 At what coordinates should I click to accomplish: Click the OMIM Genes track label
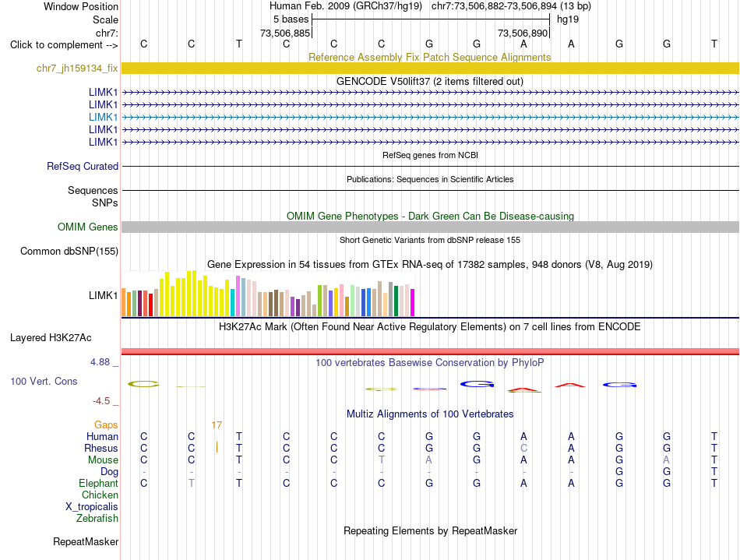click(x=87, y=227)
